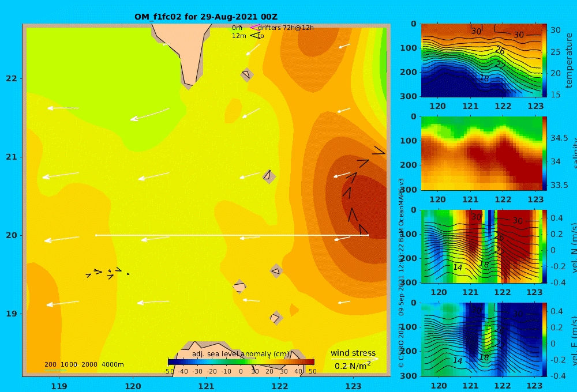Click the 'temperature' colorbar label
577x392 pixels.
569,61
